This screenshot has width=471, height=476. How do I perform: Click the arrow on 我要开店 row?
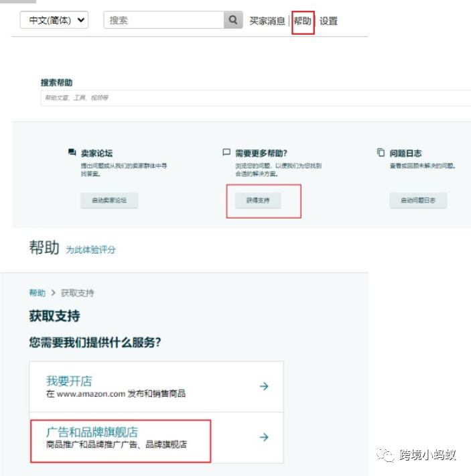click(x=264, y=386)
